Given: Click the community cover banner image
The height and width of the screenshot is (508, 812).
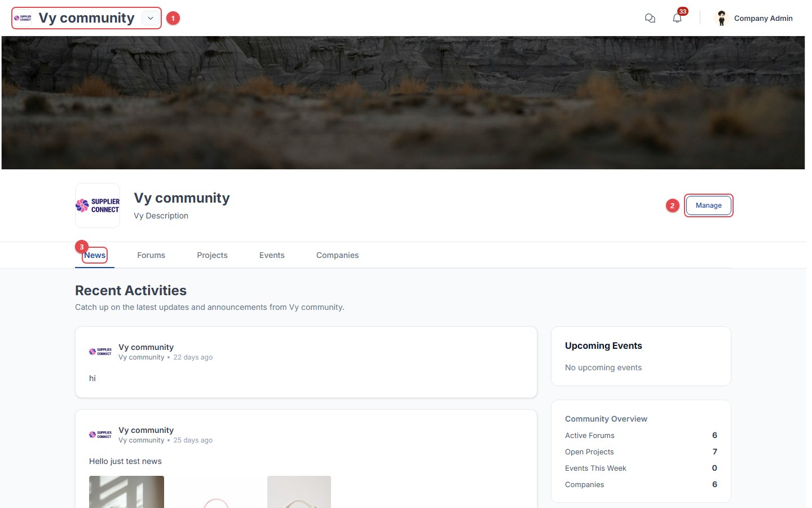Looking at the screenshot, I should click(x=403, y=103).
